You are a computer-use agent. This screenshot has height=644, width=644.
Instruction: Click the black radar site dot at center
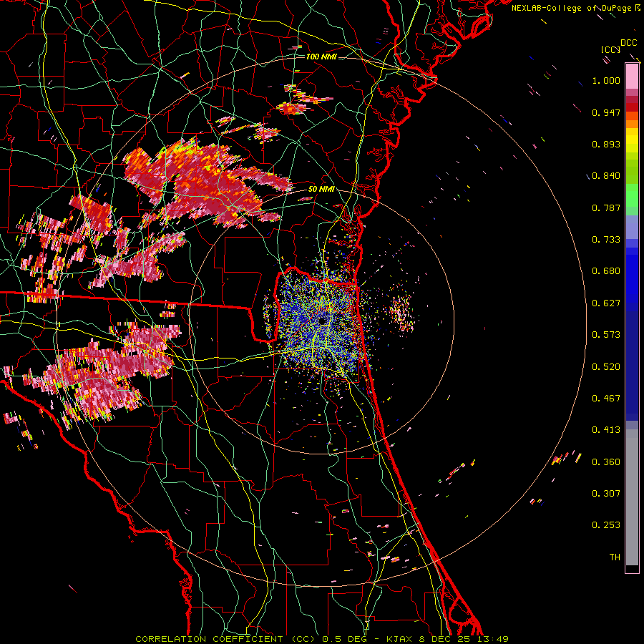pos(321,320)
